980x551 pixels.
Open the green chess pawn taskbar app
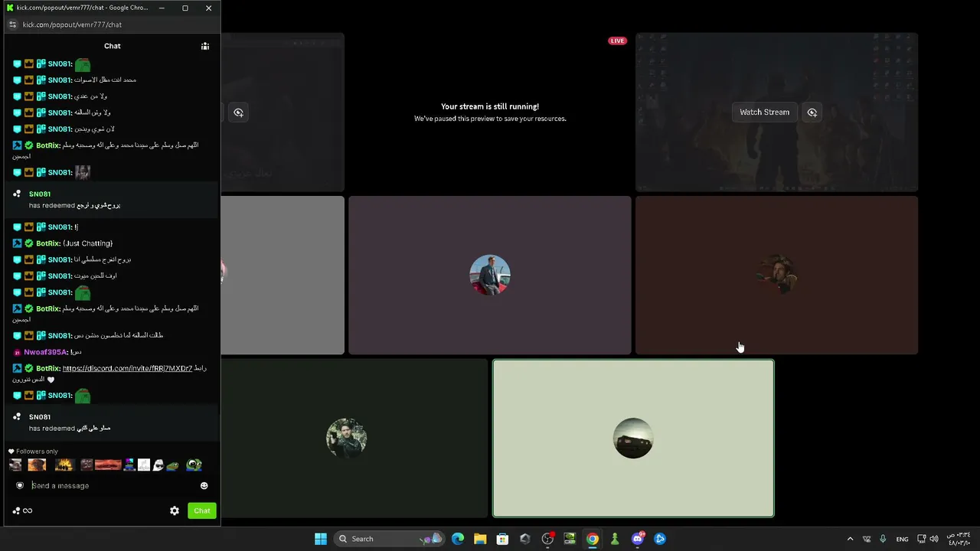[615, 539]
